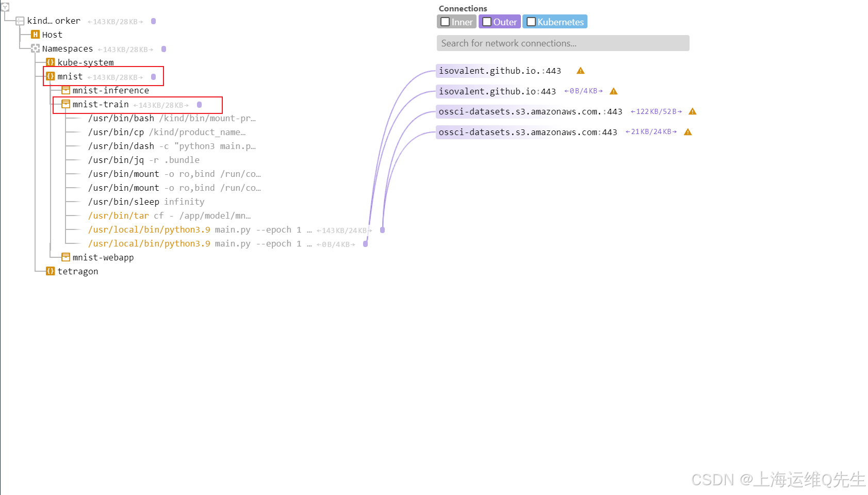Click the mnist-webapp pod icon
This screenshot has height=495, width=868.
tap(65, 257)
